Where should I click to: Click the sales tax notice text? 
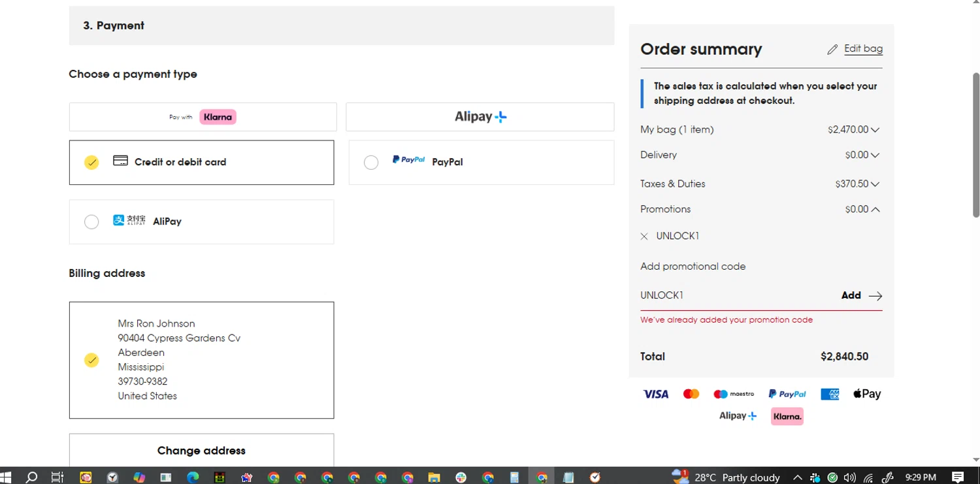[765, 93]
